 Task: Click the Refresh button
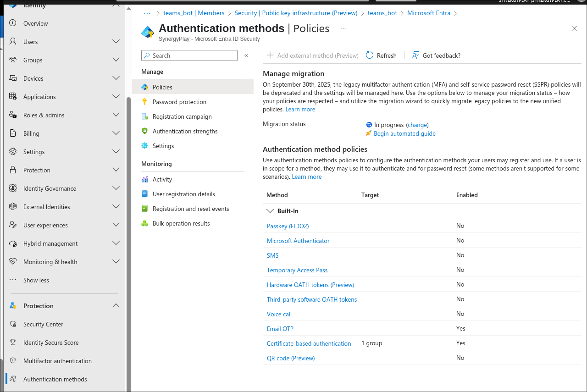(381, 55)
